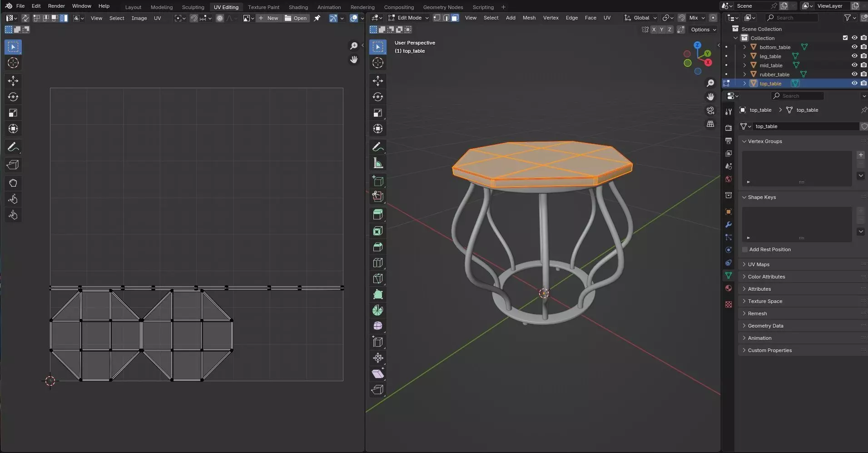This screenshot has width=868, height=453.
Task: Open the Modifiers properties tab (wrench icon)
Action: (x=729, y=224)
